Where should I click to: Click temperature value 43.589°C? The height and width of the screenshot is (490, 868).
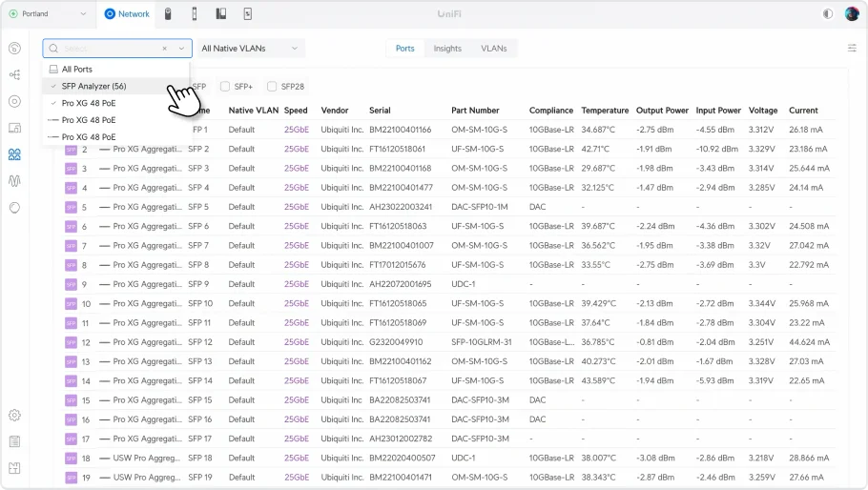click(598, 380)
